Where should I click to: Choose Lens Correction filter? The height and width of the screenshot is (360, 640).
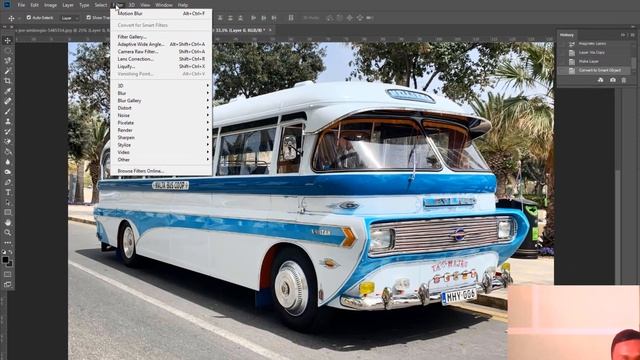coord(162,59)
